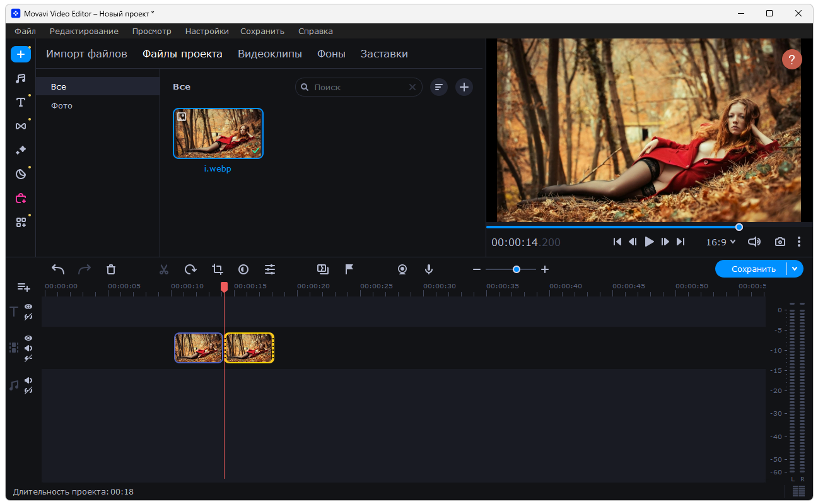Step forward one frame
The image size is (818, 504).
[665, 242]
